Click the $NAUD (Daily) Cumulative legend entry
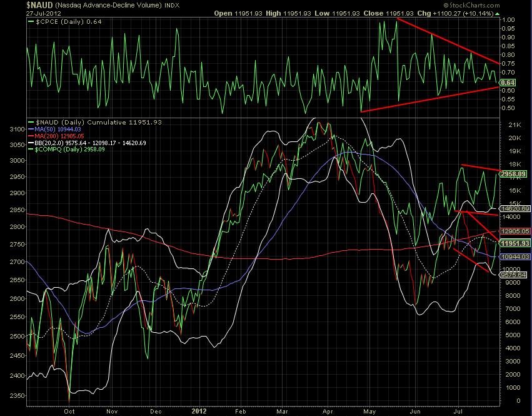 click(96, 122)
